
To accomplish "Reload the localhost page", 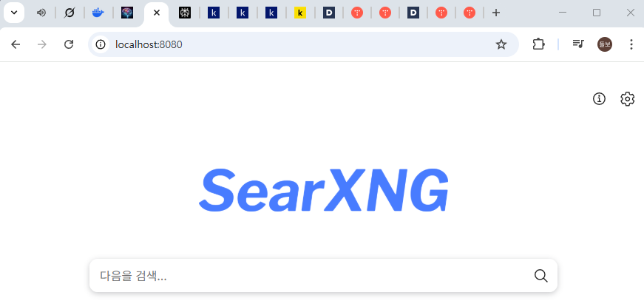I will point(69,44).
